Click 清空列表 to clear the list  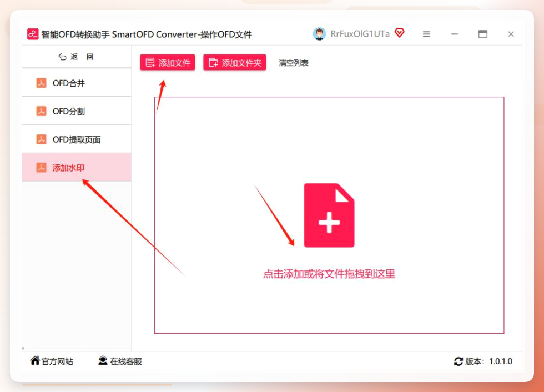tap(294, 63)
